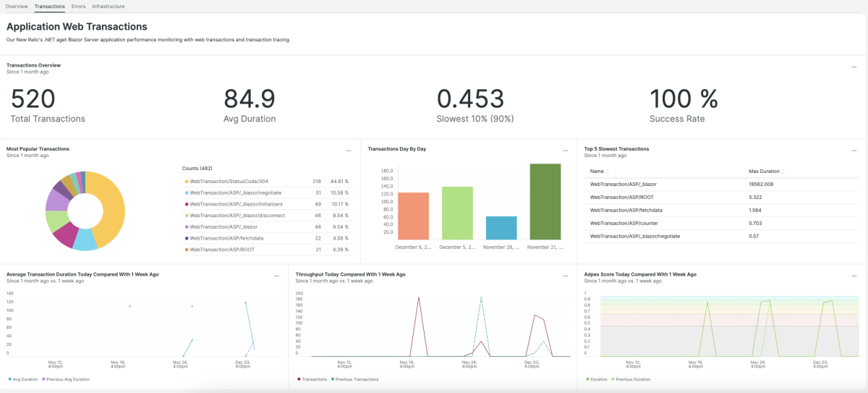Switch to the Errors tab
The image size is (868, 393).
(78, 6)
